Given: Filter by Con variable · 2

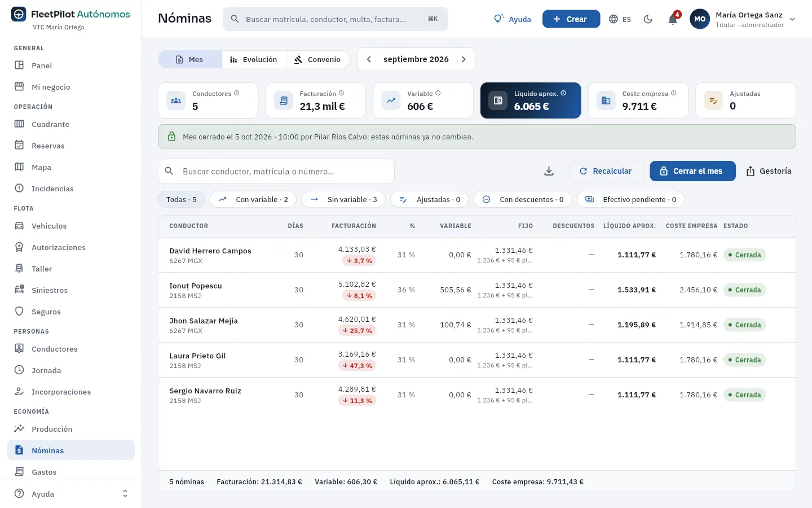Looking at the screenshot, I should coord(253,199).
